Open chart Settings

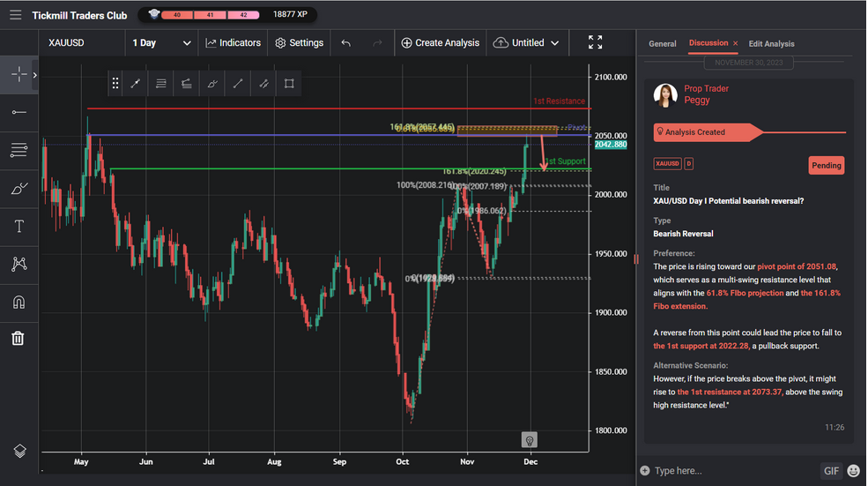click(x=299, y=42)
